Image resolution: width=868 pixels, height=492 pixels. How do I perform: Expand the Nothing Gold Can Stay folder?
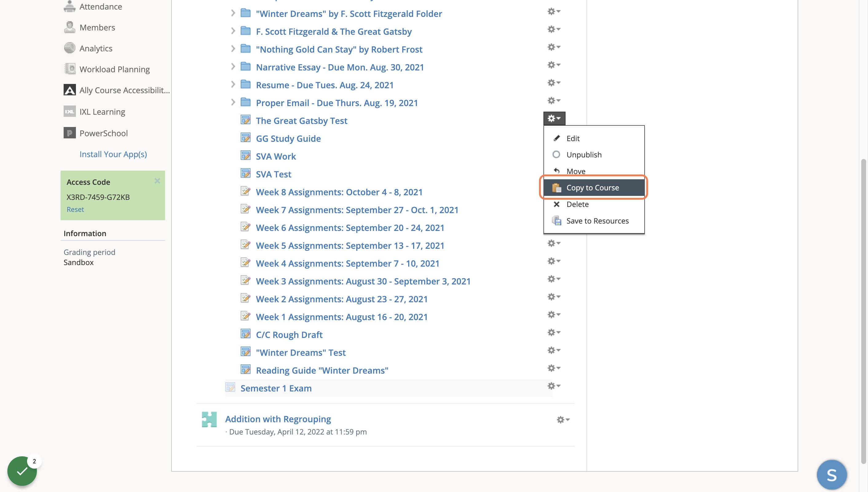233,49
